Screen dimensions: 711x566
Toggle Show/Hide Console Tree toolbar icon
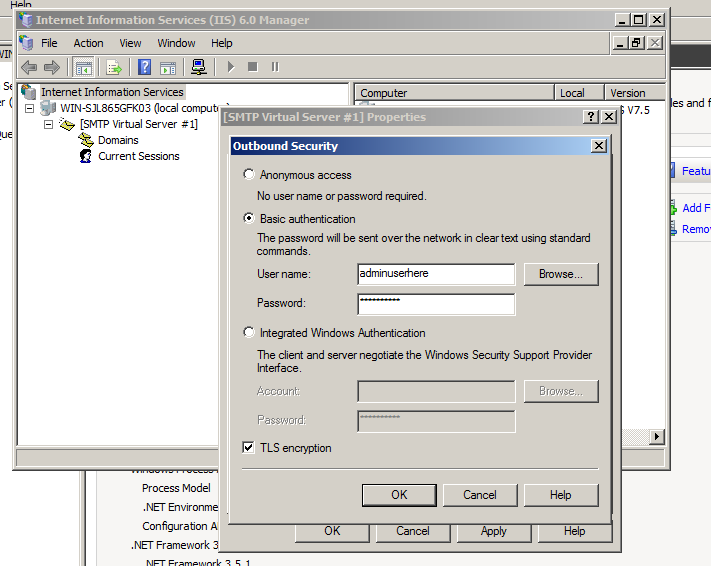(83, 68)
